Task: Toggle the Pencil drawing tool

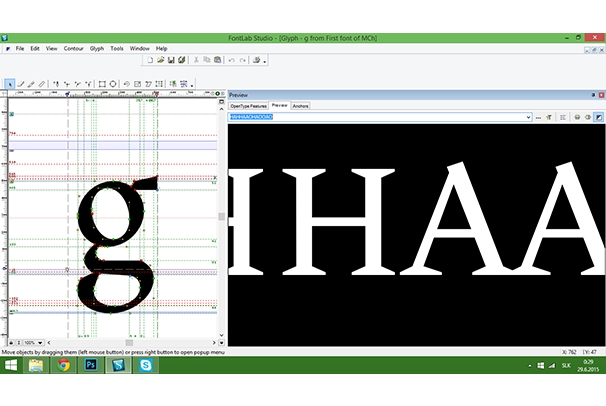Action: point(31,84)
